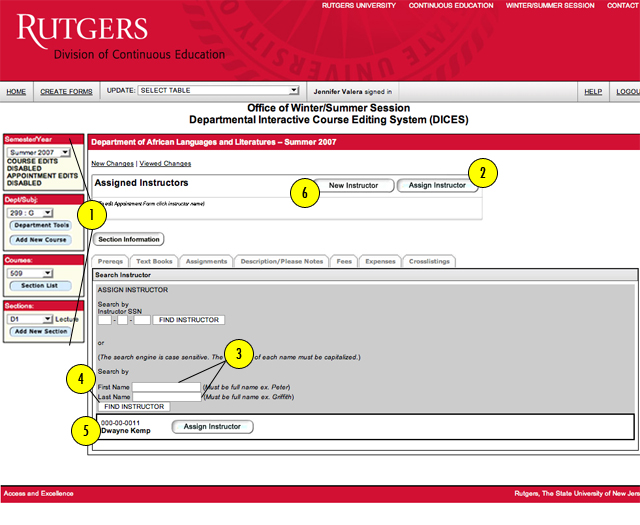The image size is (640, 525).
Task: Open Section Information
Action: [x=129, y=239]
